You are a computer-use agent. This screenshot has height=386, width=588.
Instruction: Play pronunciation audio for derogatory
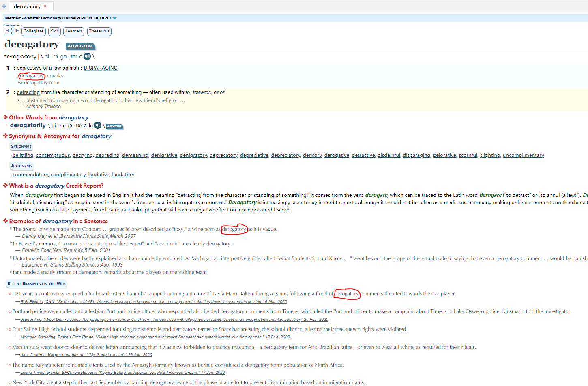click(x=87, y=56)
